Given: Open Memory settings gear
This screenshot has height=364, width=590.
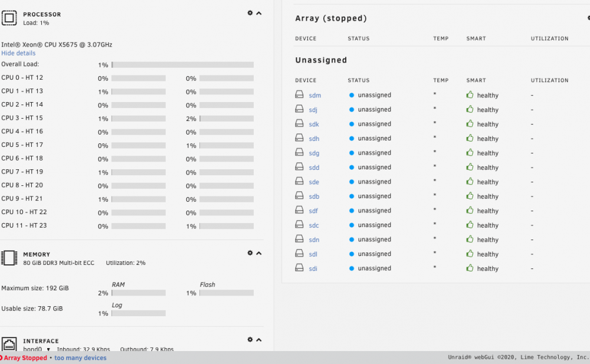Looking at the screenshot, I should [250, 253].
